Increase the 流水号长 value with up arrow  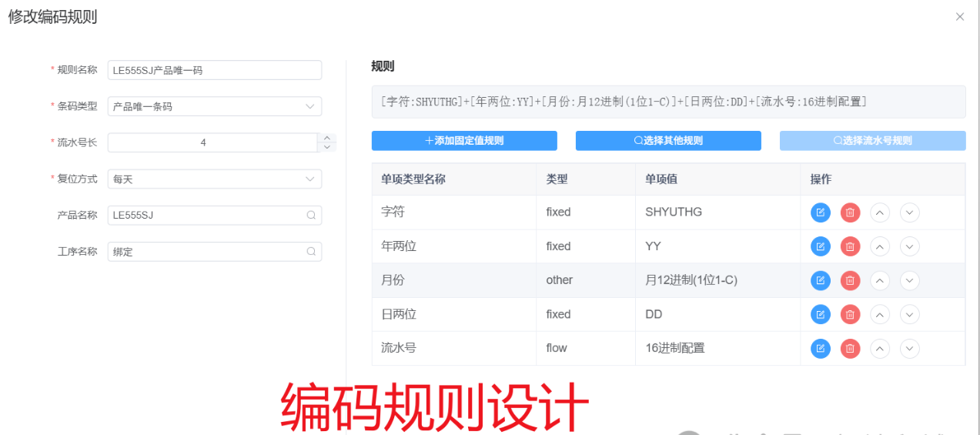click(x=327, y=138)
